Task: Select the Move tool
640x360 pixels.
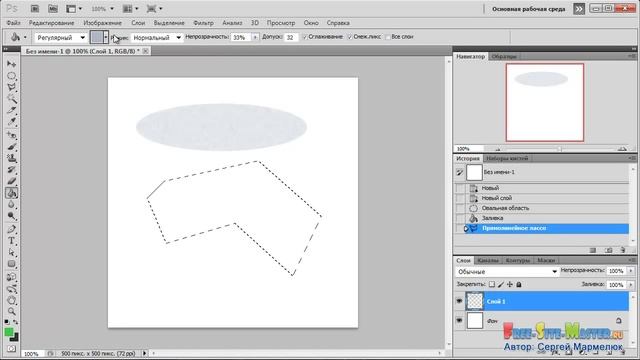Action: pyautogui.click(x=11, y=64)
